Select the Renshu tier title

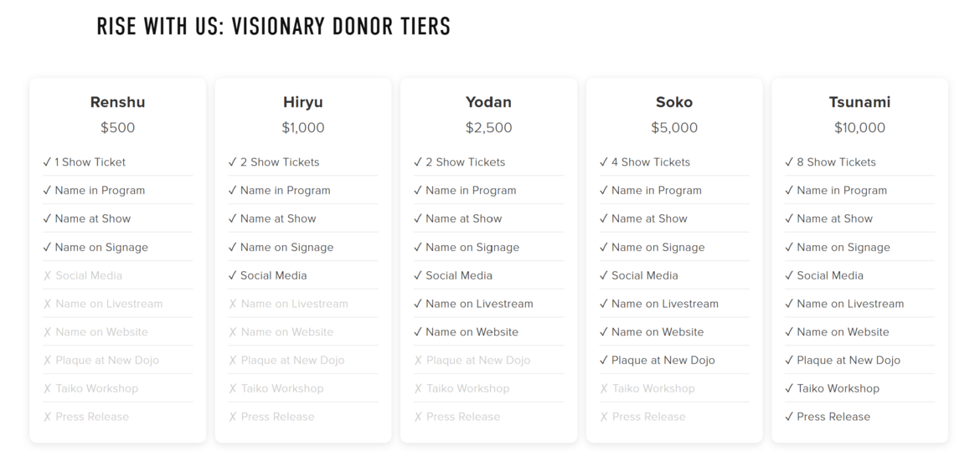click(x=117, y=102)
